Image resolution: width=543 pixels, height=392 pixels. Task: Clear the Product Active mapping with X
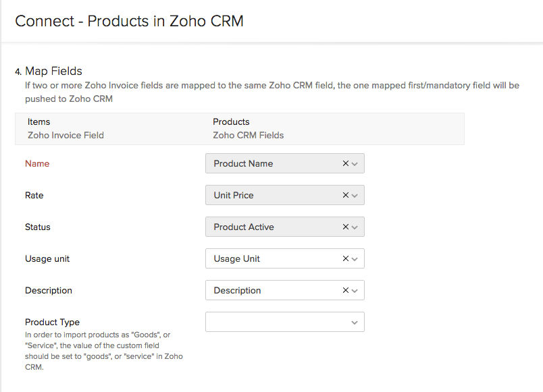click(x=346, y=227)
